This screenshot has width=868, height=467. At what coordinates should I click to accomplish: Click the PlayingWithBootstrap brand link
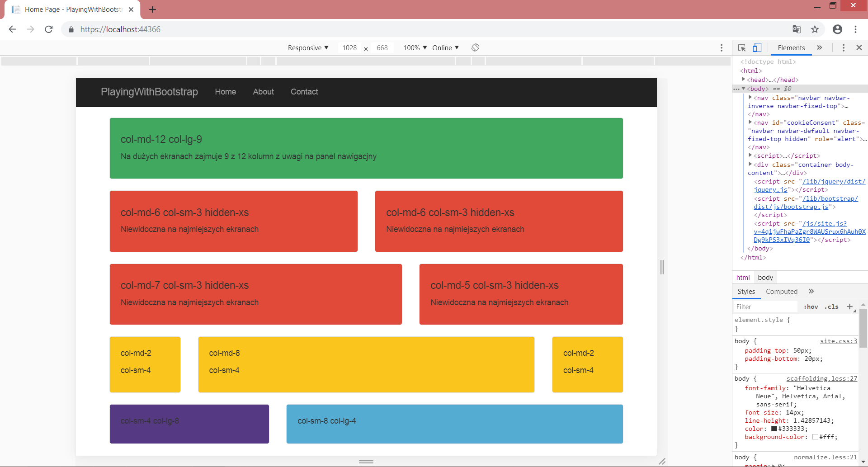149,92
